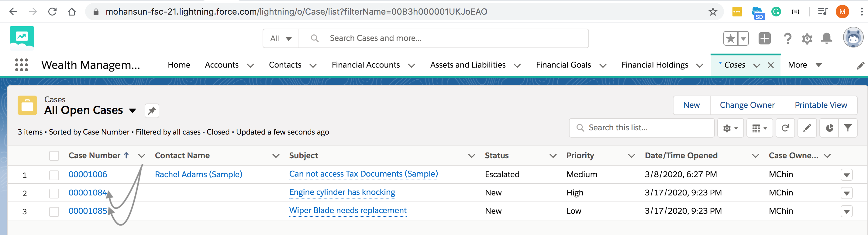Image resolution: width=868 pixels, height=235 pixels.
Task: Open Engine cylinder has knocking case
Action: point(342,192)
